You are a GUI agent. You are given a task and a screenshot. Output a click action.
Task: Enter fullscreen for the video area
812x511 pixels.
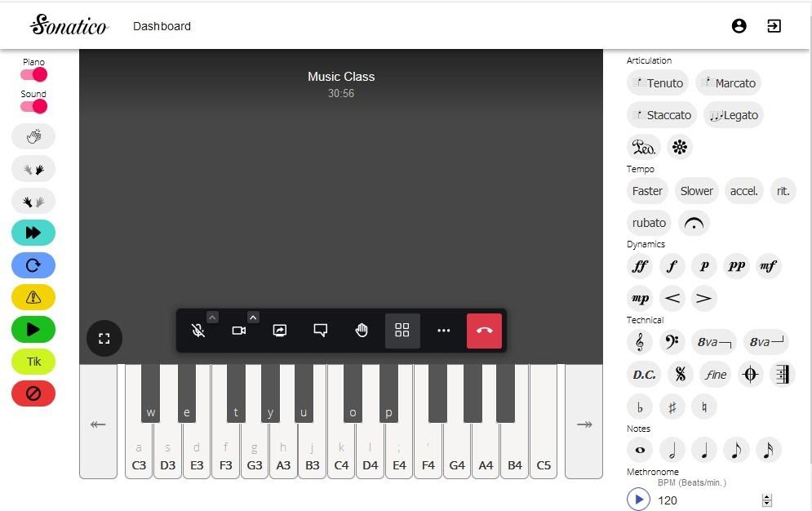tap(104, 338)
